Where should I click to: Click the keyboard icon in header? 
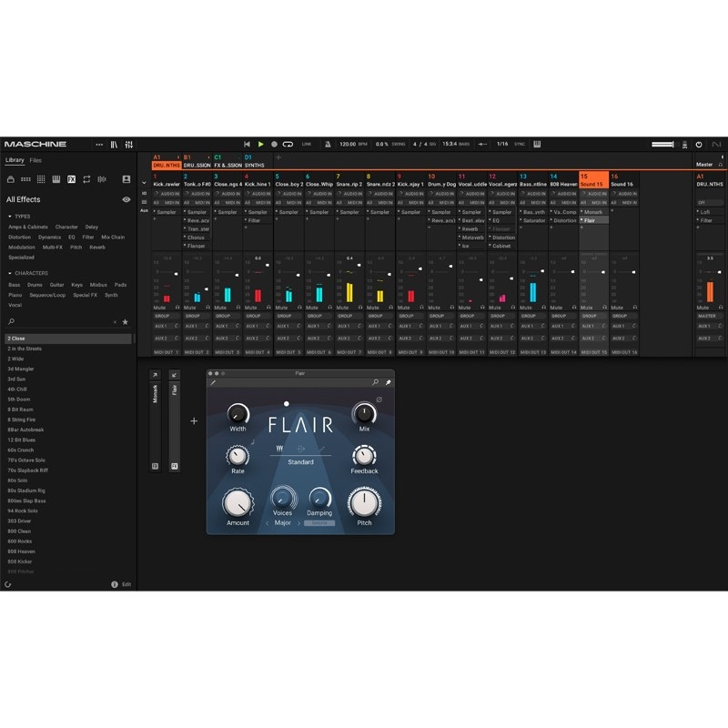click(x=537, y=144)
